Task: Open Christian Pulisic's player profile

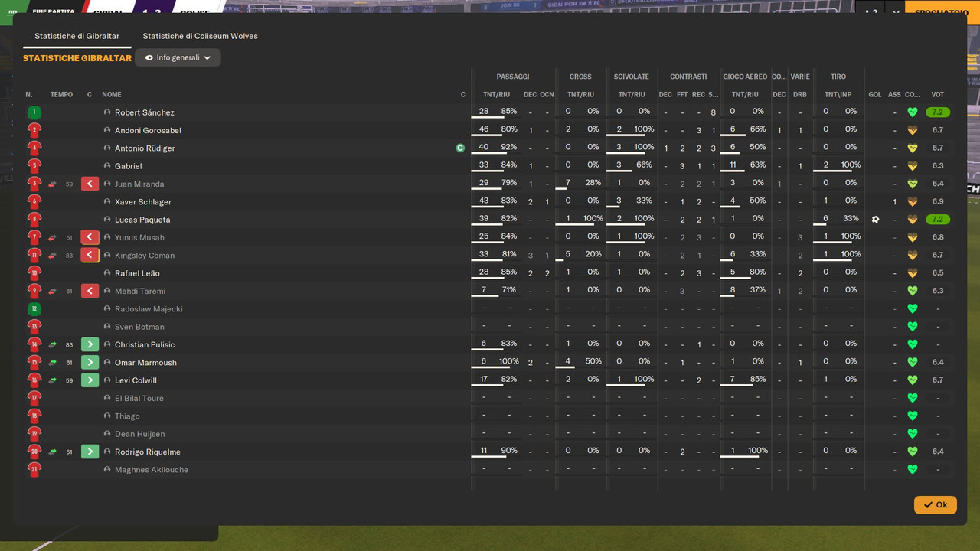Action: point(145,344)
